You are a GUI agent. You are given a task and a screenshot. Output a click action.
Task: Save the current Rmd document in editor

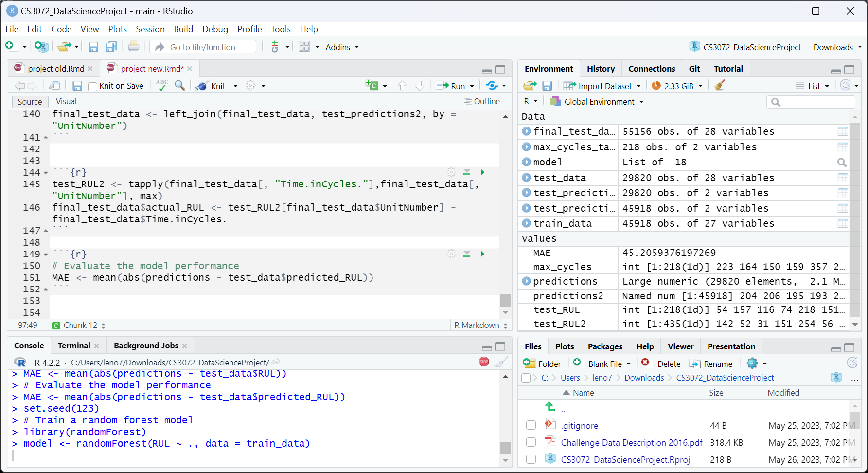point(77,86)
